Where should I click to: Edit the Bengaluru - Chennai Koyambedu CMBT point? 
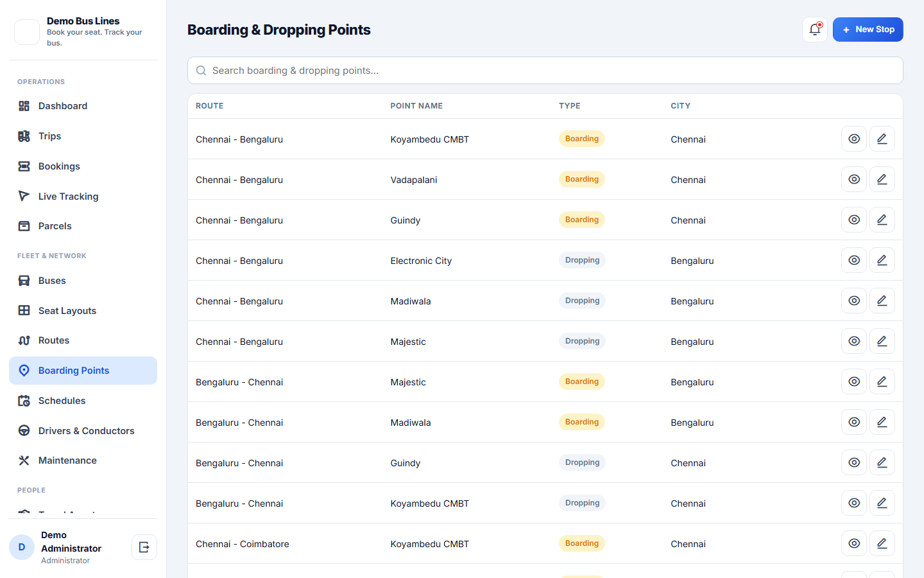882,503
